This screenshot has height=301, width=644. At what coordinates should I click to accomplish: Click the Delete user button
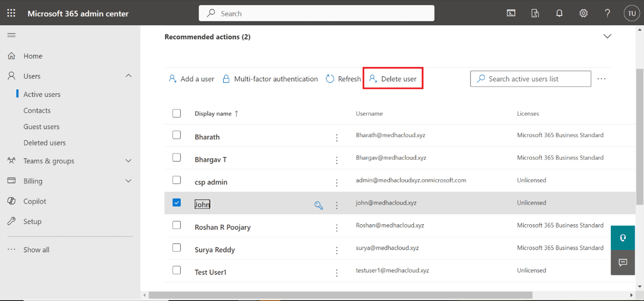point(393,79)
